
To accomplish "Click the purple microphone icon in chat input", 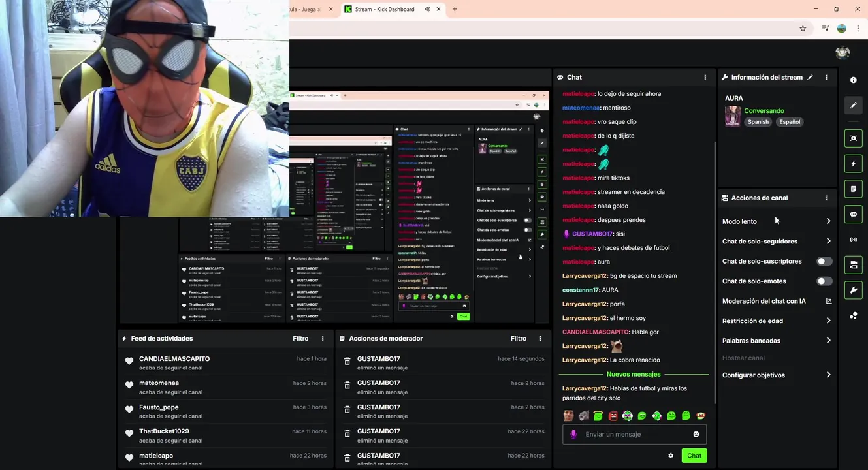I will coord(573,434).
